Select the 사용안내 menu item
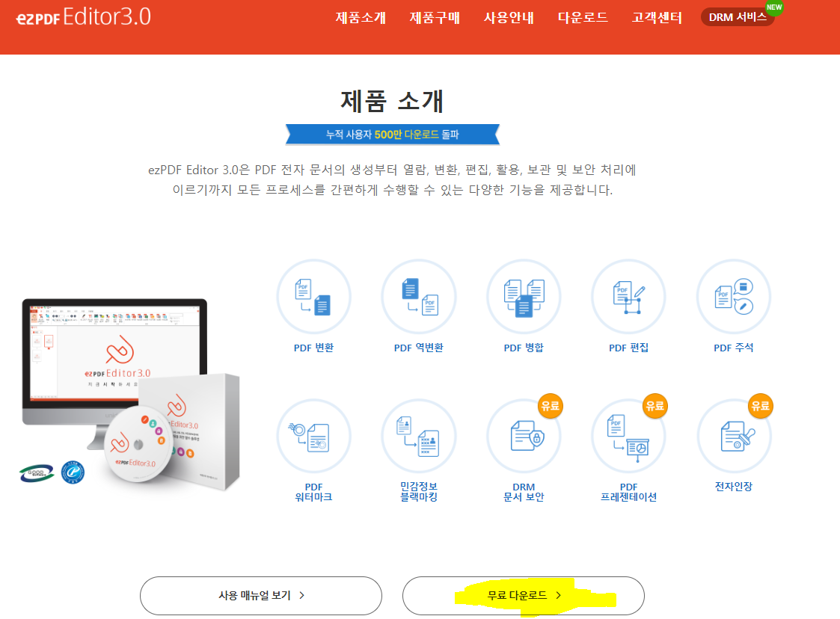This screenshot has width=840, height=619. (x=509, y=18)
